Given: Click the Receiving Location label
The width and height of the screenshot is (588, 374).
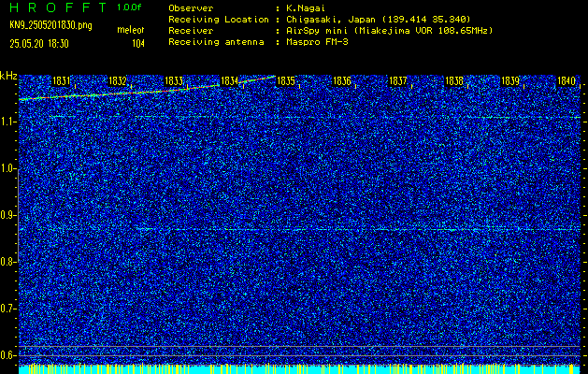Looking at the screenshot, I should (219, 20).
